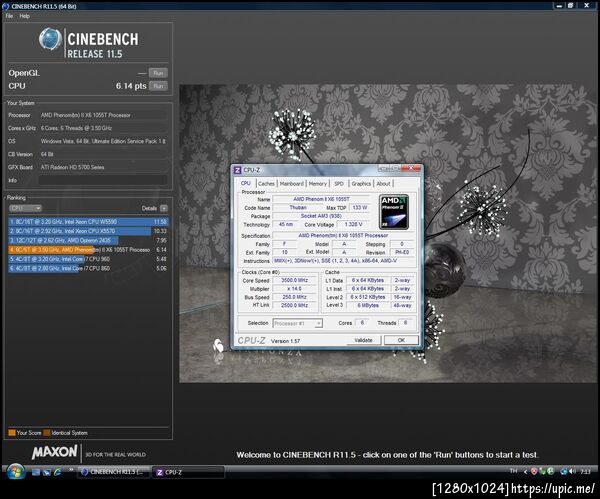600x499 pixels.
Task: Select the Core i7 CPU 960 ranking row
Action: [x=88, y=259]
